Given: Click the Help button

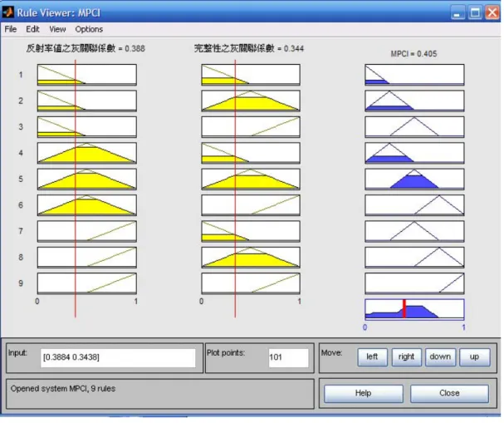Looking at the screenshot, I should tap(363, 393).
